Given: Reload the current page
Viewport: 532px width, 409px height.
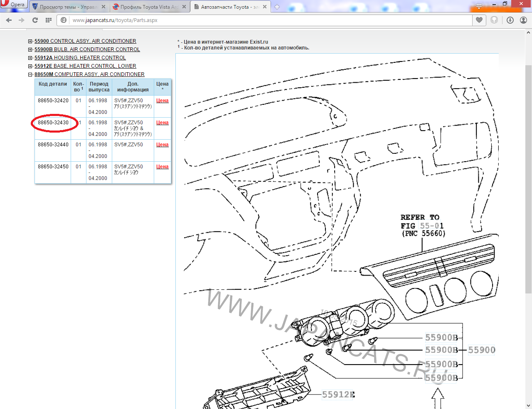Looking at the screenshot, I should tap(35, 20).
